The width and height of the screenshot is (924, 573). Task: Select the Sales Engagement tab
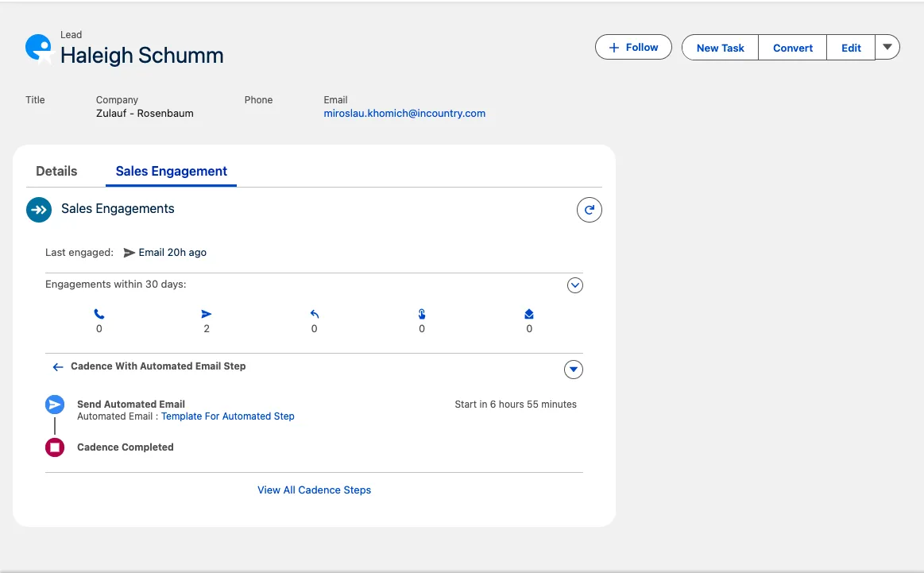pyautogui.click(x=172, y=171)
